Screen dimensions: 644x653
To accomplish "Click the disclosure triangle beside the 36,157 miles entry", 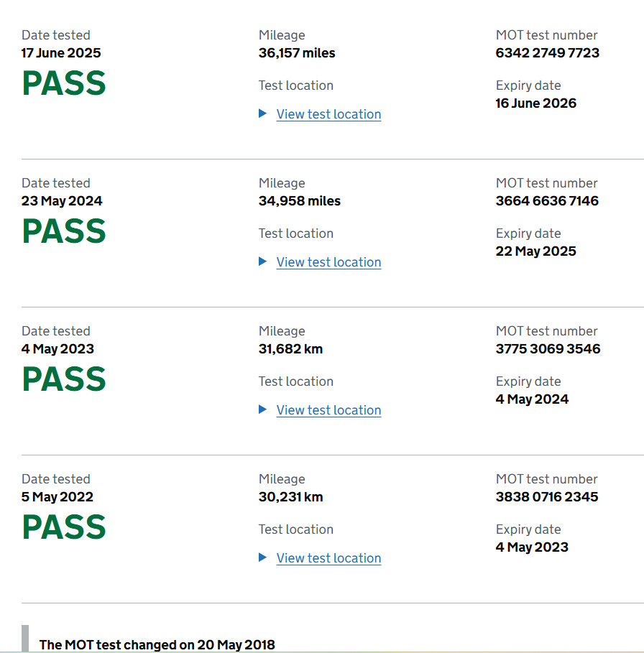I will coord(262,114).
